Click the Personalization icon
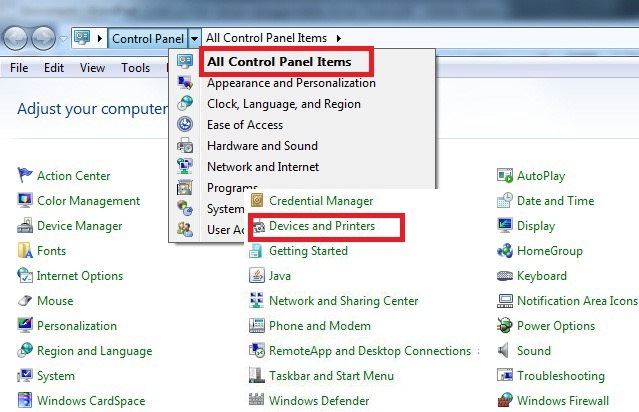639x412 pixels. click(25, 325)
